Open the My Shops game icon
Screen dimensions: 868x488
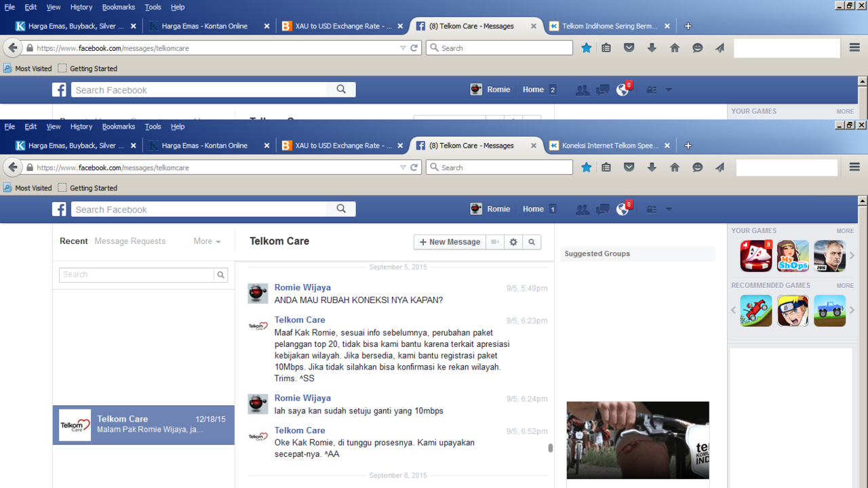793,256
